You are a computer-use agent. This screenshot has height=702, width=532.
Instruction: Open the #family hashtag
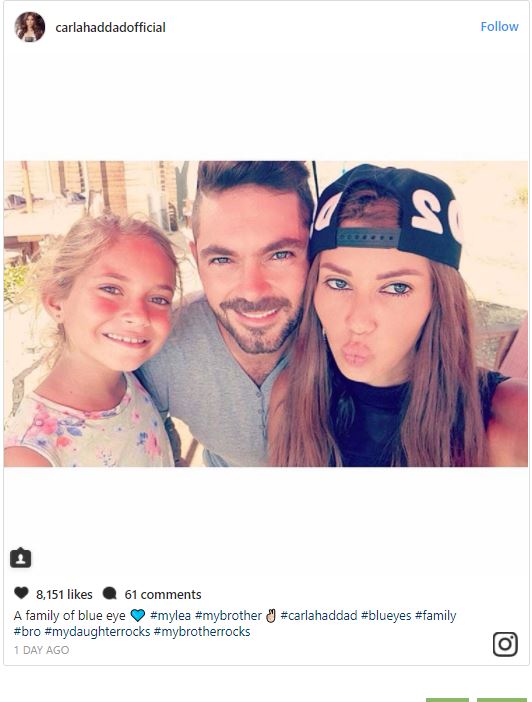click(435, 616)
